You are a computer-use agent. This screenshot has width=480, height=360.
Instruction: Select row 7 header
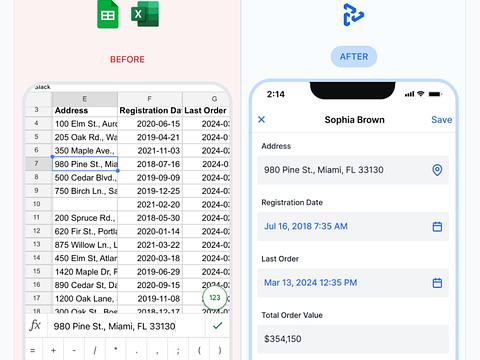click(x=38, y=164)
